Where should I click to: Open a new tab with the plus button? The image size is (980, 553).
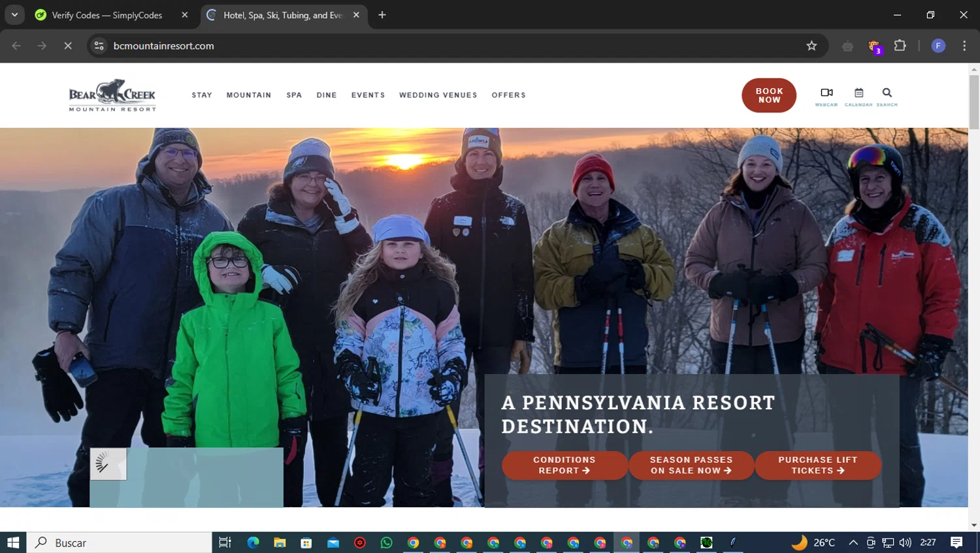pyautogui.click(x=382, y=15)
